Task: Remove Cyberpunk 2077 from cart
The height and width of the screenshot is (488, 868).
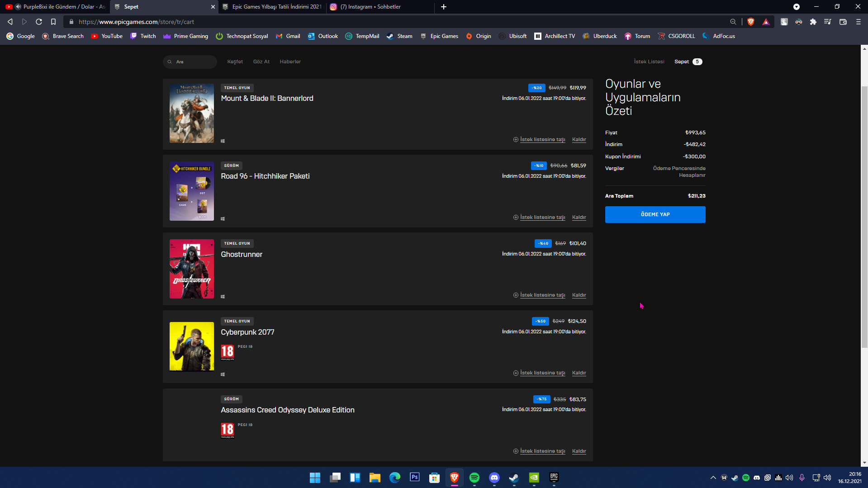Action: (579, 373)
